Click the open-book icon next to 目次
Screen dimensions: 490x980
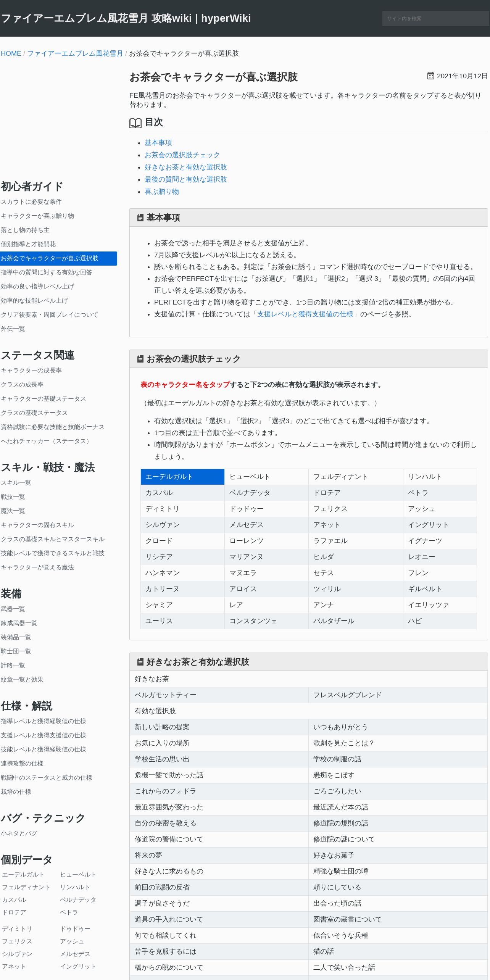pos(135,122)
